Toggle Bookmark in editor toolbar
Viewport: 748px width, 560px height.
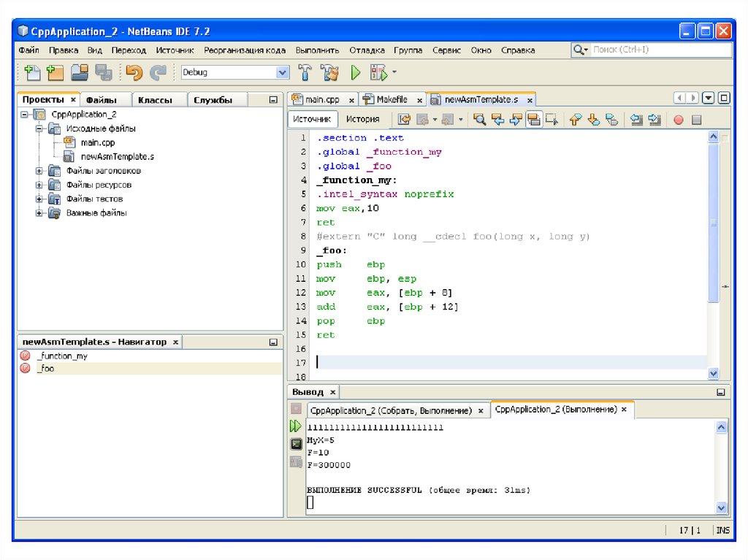point(611,119)
